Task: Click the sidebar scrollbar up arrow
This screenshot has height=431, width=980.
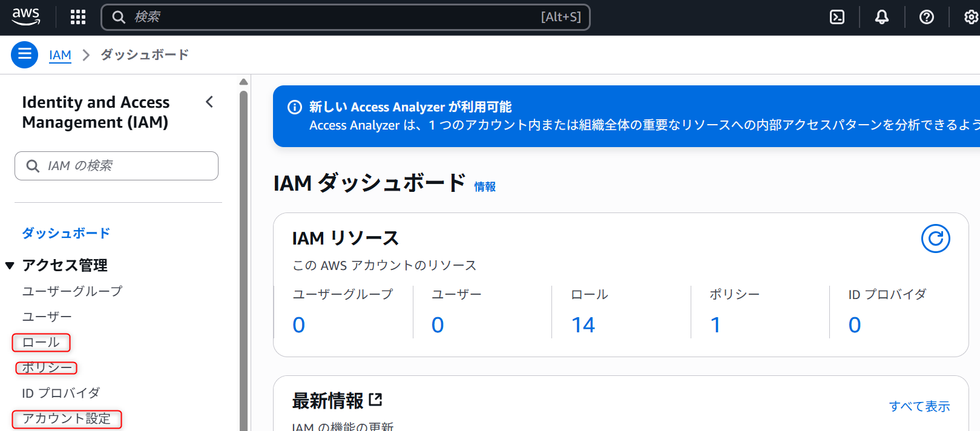Action: (x=243, y=82)
